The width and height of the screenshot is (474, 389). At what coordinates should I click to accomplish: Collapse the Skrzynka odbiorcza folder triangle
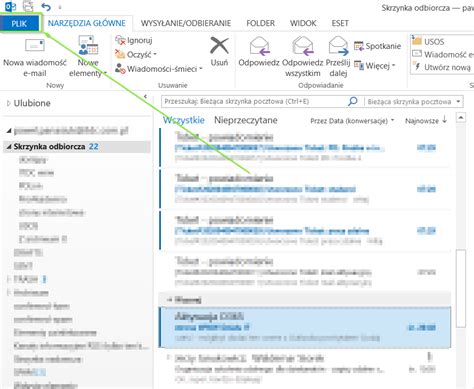coord(9,146)
